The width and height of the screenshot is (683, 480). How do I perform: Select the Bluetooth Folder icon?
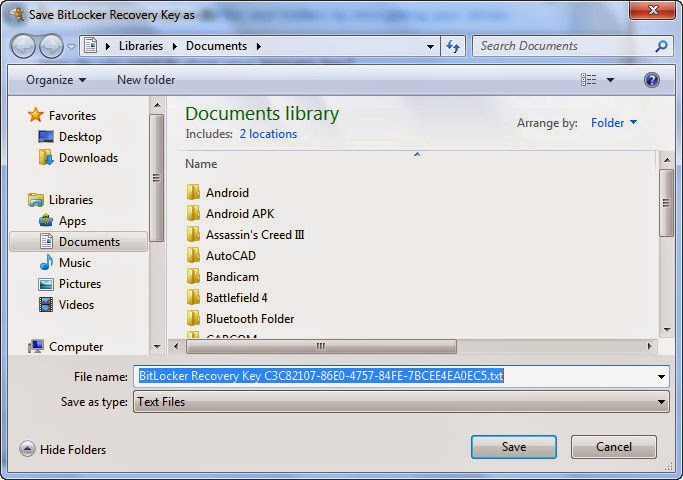pos(193,318)
